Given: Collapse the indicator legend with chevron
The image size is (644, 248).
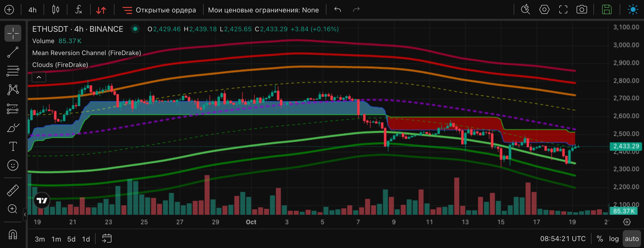Looking at the screenshot, I should (39, 77).
